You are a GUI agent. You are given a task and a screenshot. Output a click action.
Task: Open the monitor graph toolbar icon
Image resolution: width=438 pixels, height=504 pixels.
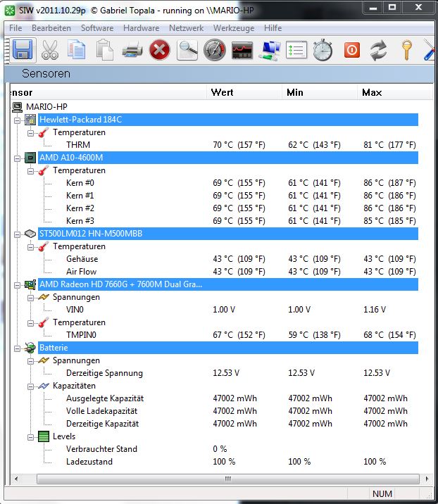coord(242,51)
